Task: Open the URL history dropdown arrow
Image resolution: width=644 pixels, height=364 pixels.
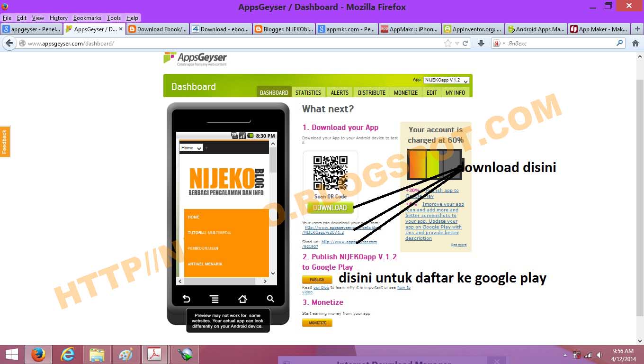Action: (x=457, y=43)
